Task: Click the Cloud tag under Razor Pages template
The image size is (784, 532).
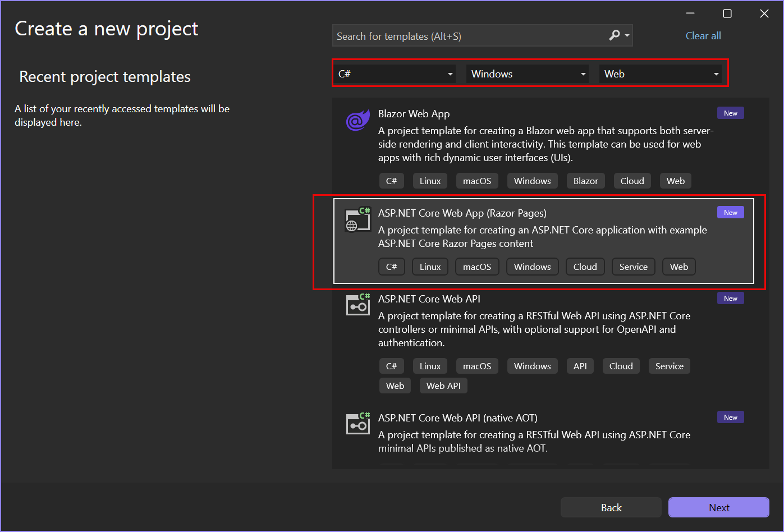Action: coord(585,267)
